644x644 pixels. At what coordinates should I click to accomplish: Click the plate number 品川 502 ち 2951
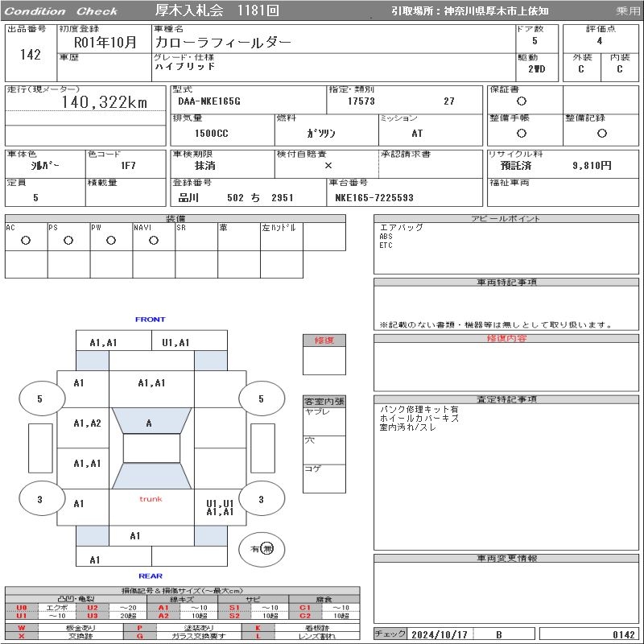coord(236,198)
